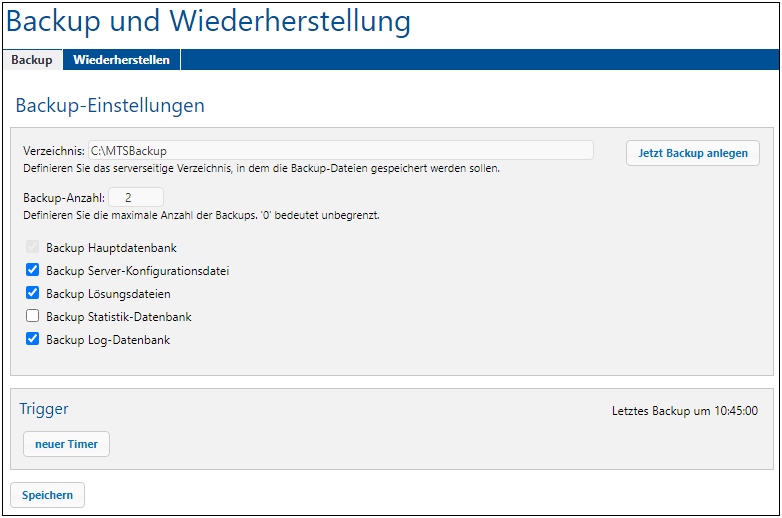Click the Verzeichnis: field label
Image resolution: width=782 pixels, height=518 pixels.
pos(54,151)
